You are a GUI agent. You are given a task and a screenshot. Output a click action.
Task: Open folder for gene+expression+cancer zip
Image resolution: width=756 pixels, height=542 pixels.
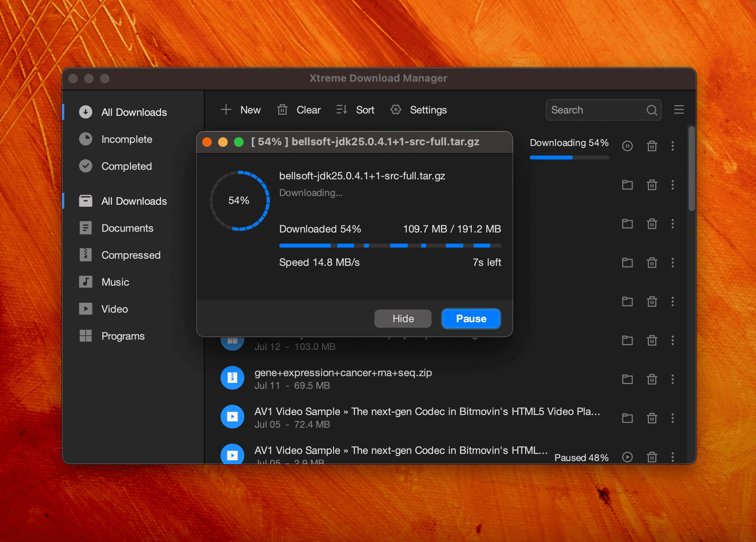pyautogui.click(x=627, y=379)
